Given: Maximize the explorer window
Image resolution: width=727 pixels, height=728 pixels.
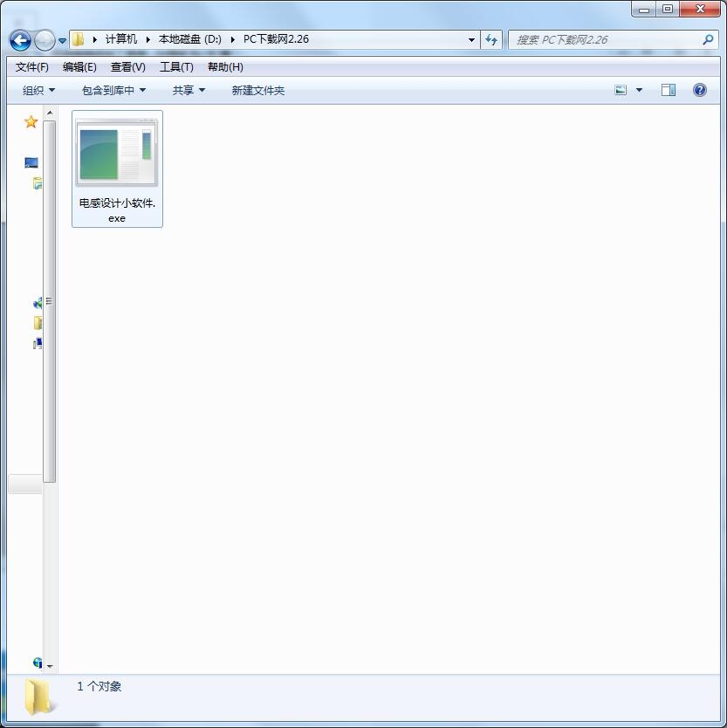Looking at the screenshot, I should [x=668, y=10].
